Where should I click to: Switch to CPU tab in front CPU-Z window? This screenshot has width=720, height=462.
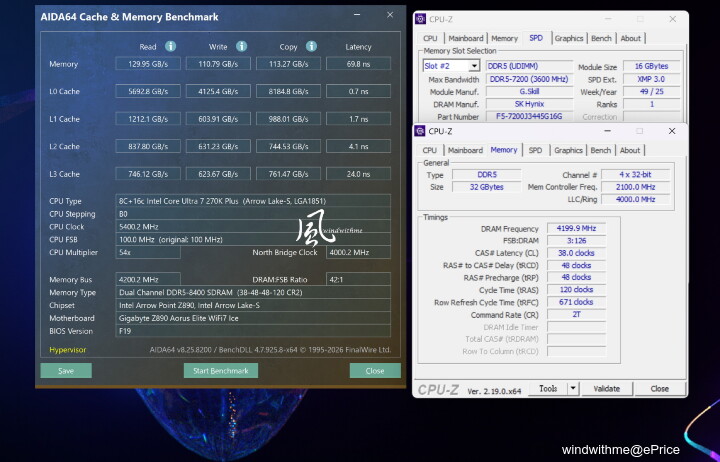(429, 150)
